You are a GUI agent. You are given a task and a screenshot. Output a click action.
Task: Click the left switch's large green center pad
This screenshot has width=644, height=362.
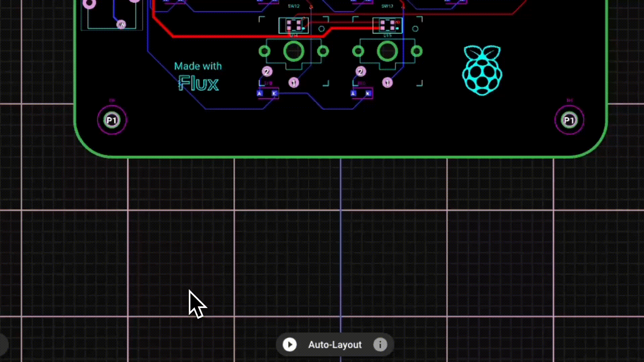point(294,51)
